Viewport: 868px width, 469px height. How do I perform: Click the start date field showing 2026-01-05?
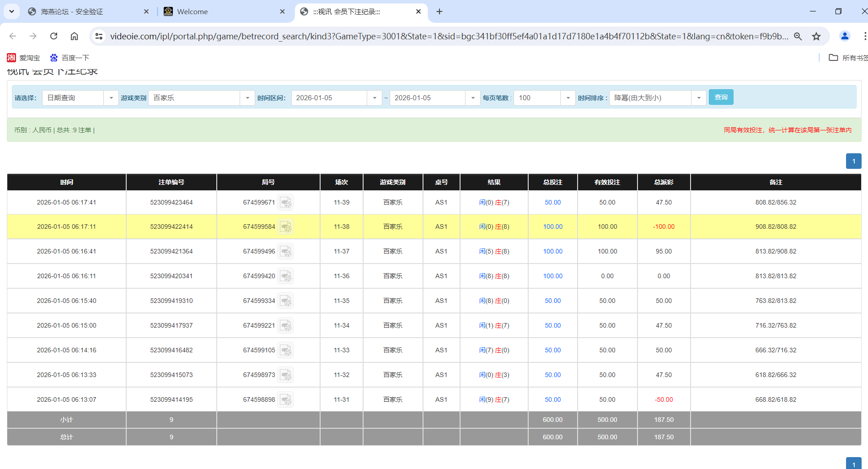[329, 97]
